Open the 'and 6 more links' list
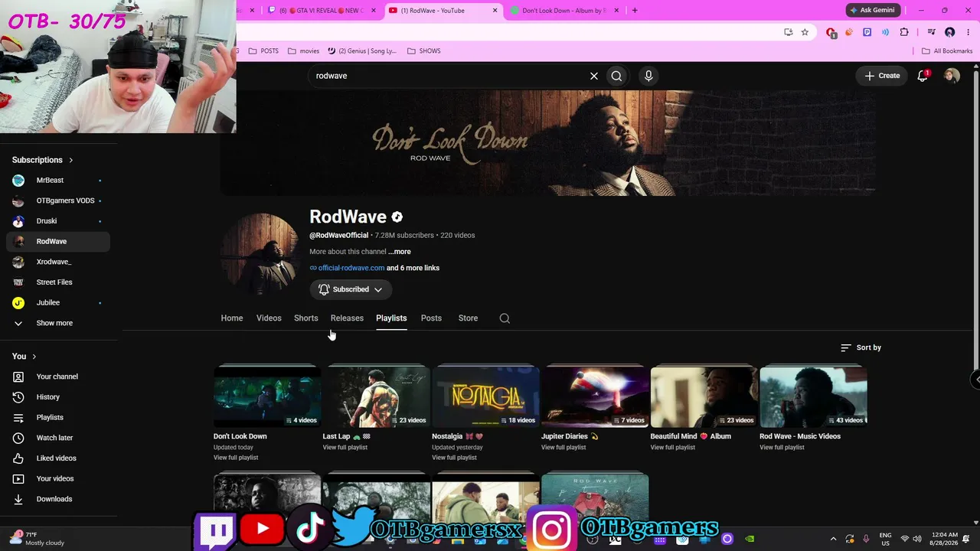 [413, 268]
